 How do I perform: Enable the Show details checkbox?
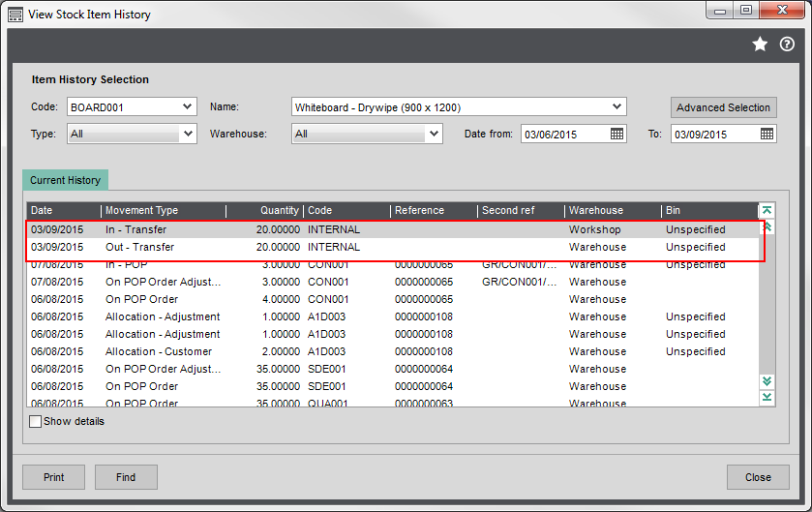coord(35,421)
